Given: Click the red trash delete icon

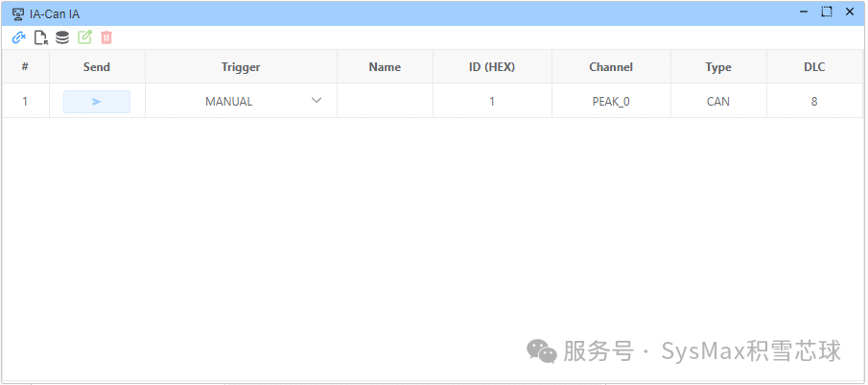Looking at the screenshot, I should (106, 37).
